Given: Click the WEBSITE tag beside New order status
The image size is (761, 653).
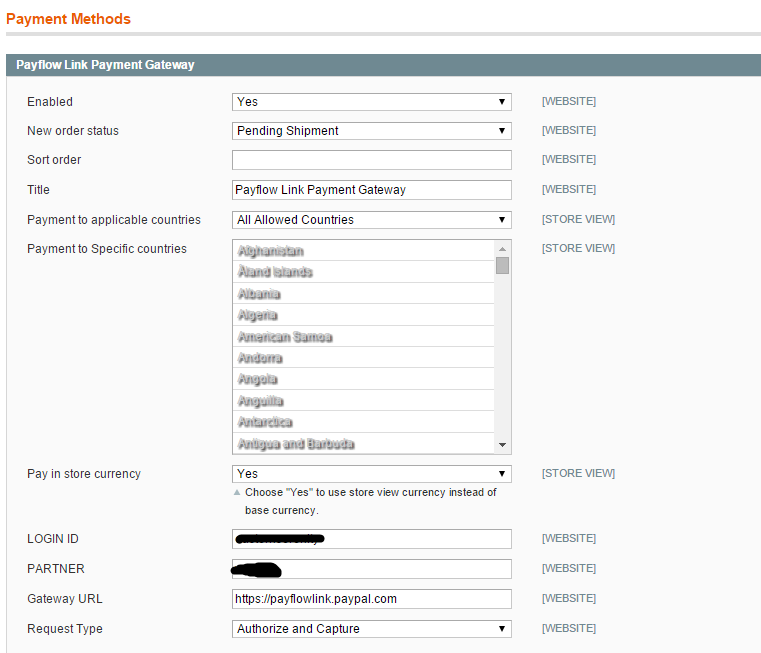Looking at the screenshot, I should coord(569,131).
